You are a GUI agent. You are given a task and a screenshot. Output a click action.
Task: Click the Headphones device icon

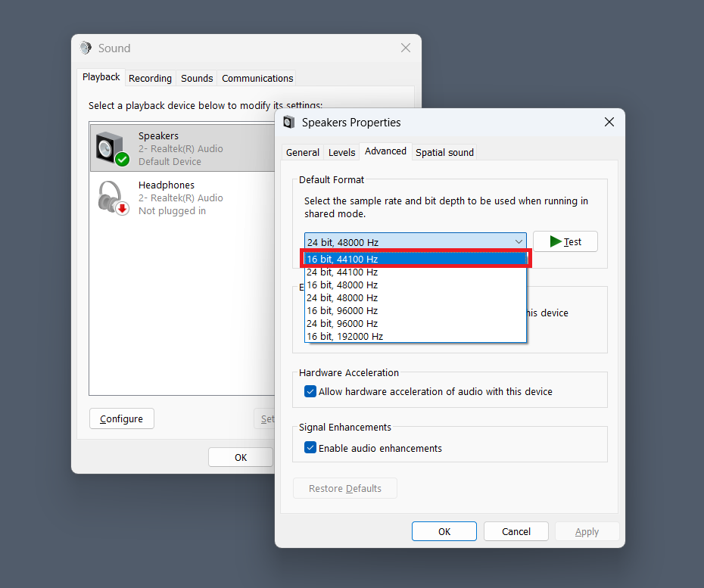[112, 198]
